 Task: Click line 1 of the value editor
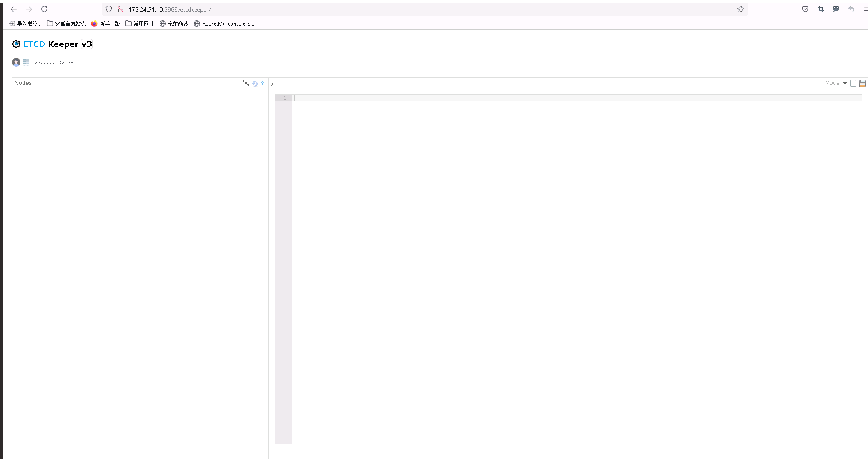click(x=384, y=98)
